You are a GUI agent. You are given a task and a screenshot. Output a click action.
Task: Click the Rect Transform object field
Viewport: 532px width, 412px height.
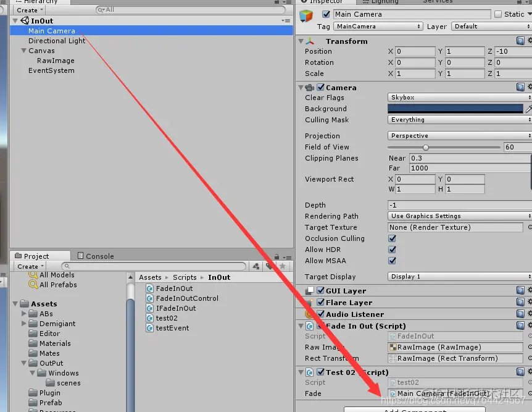coord(455,358)
